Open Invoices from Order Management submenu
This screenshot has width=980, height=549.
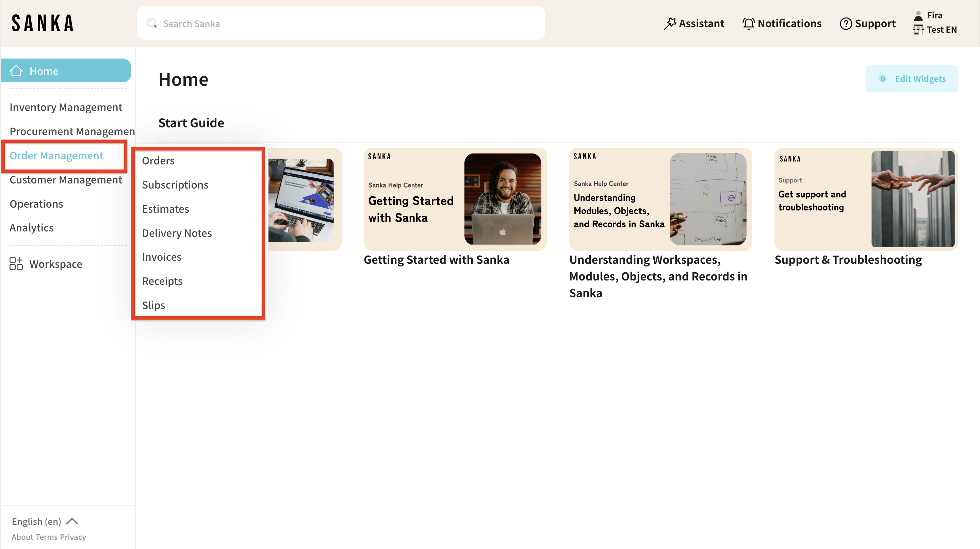tap(161, 257)
